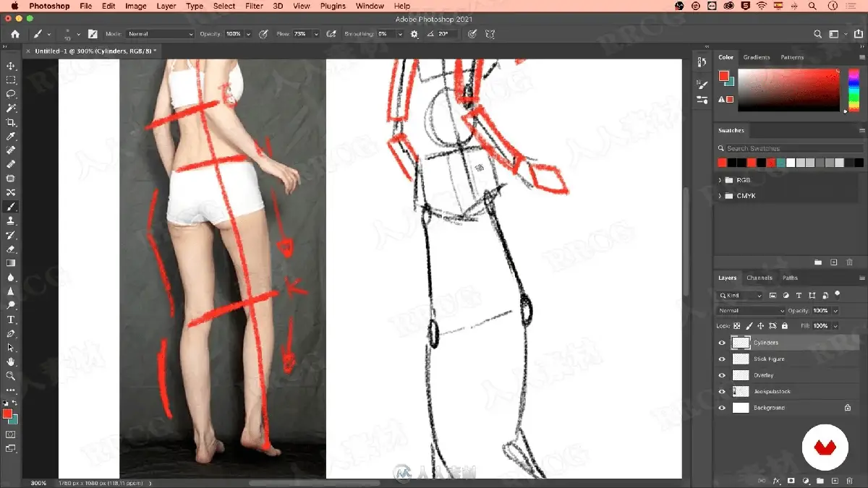Screen dimensions: 868x488
Task: Enable airbrush-style build-up
Action: [331, 34]
